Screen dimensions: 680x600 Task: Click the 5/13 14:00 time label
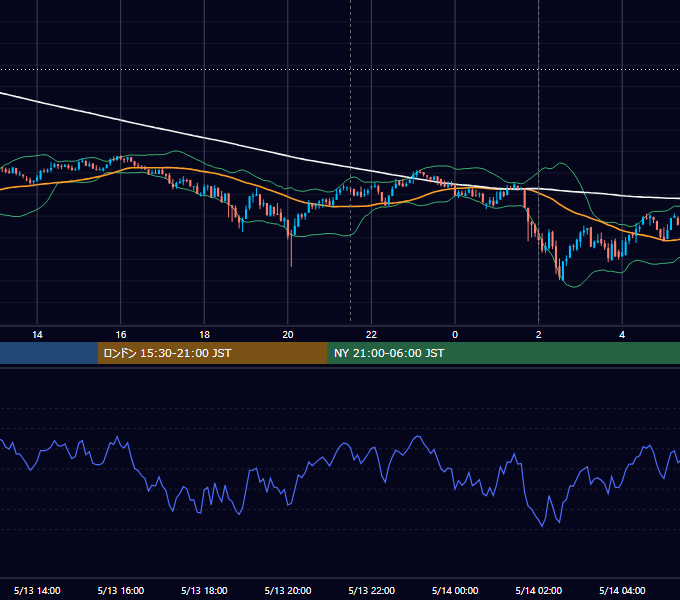(37, 590)
